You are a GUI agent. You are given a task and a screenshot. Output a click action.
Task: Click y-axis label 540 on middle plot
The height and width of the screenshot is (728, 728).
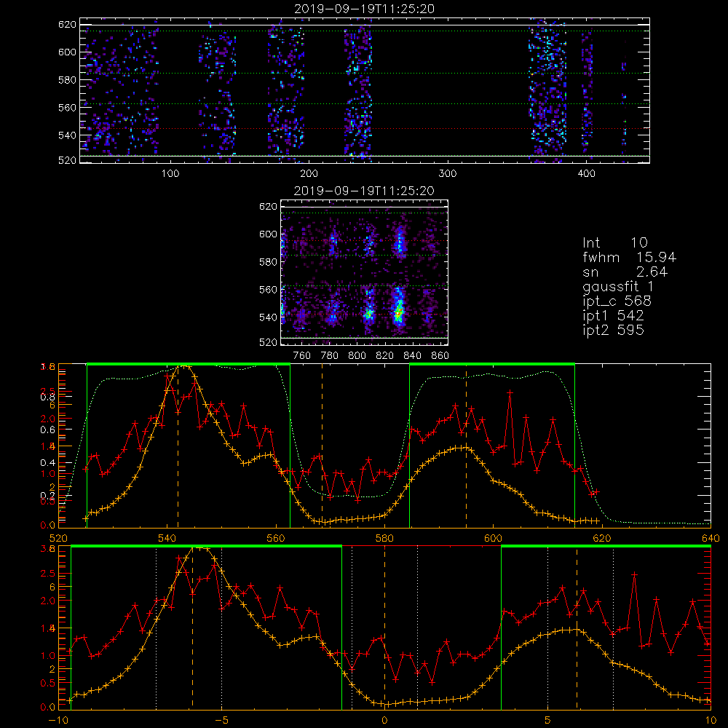click(x=269, y=317)
